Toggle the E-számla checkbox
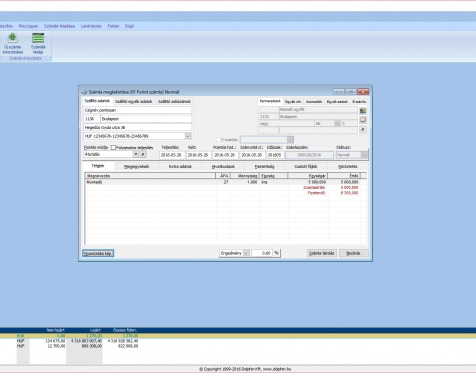Viewport: 476px width, 373px height. (x=219, y=140)
